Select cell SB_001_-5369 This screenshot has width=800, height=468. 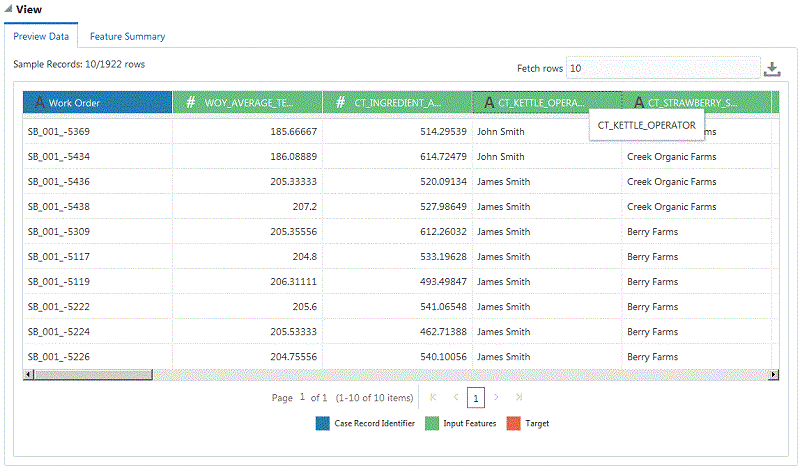click(59, 132)
